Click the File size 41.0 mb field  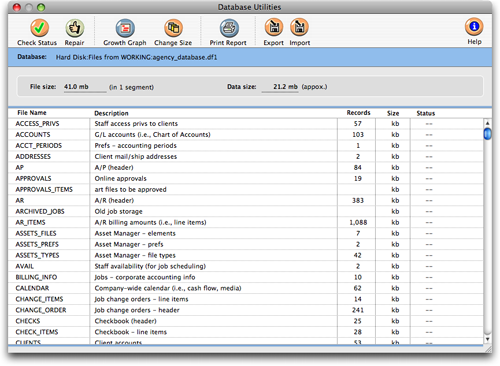[x=85, y=87]
